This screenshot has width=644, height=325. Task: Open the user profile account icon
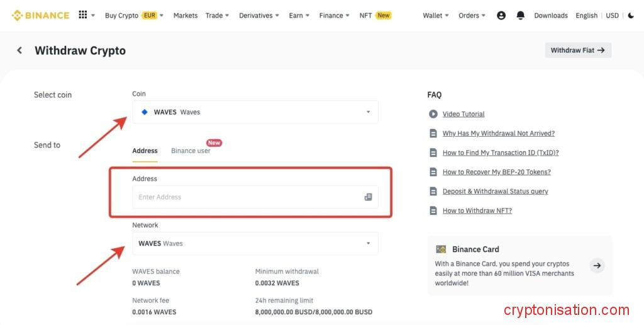click(x=501, y=15)
